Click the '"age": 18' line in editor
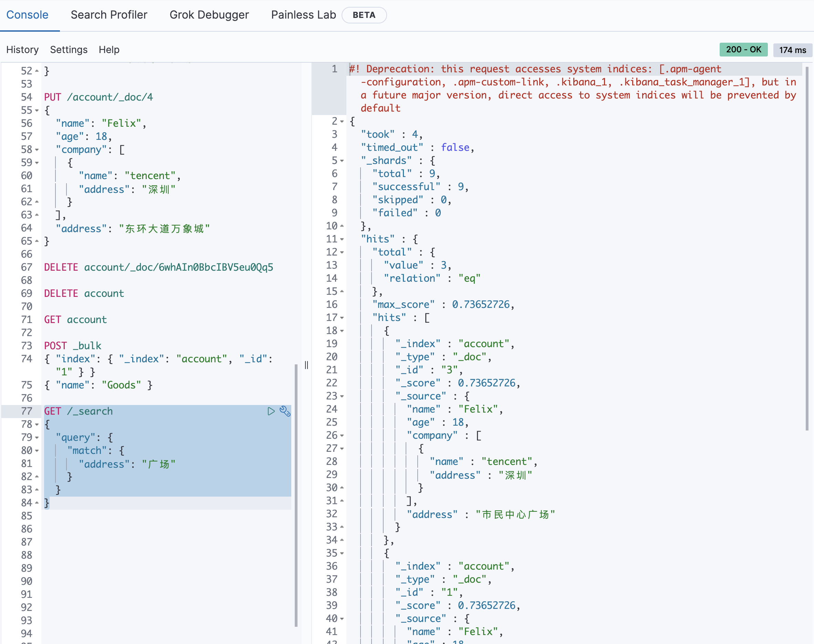Image resolution: width=814 pixels, height=644 pixels. [84, 136]
